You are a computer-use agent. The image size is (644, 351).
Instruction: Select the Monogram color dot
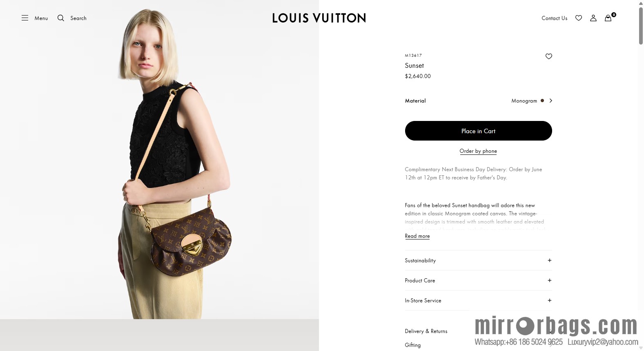click(542, 101)
